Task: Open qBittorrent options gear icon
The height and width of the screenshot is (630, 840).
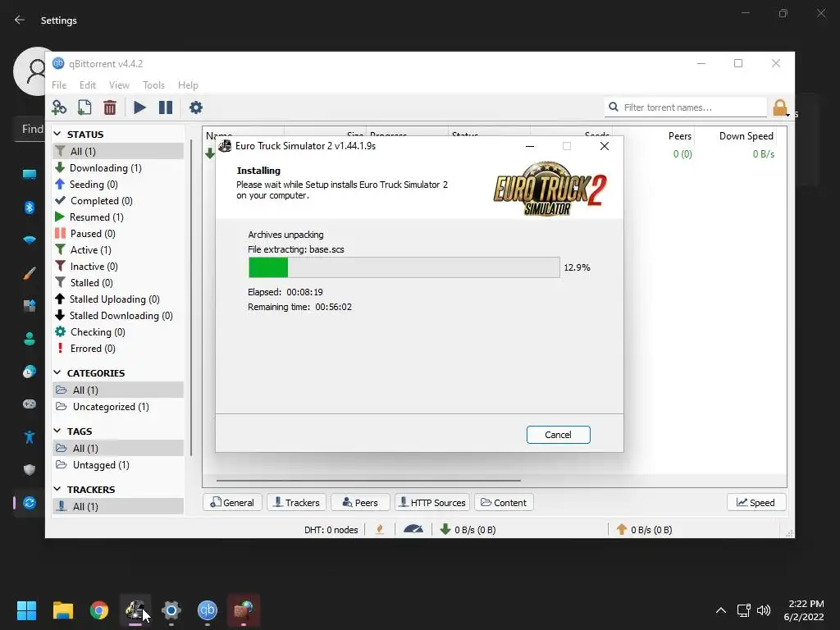Action: [x=195, y=107]
